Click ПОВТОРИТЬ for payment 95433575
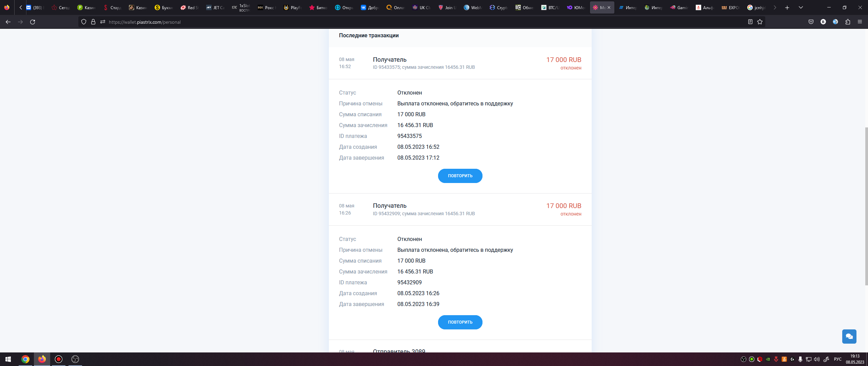 click(460, 176)
